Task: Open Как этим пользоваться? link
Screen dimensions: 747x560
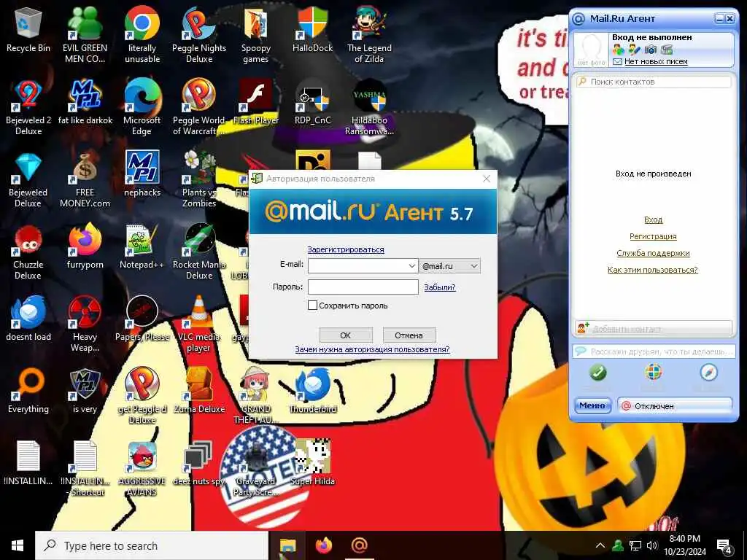Action: 653,270
